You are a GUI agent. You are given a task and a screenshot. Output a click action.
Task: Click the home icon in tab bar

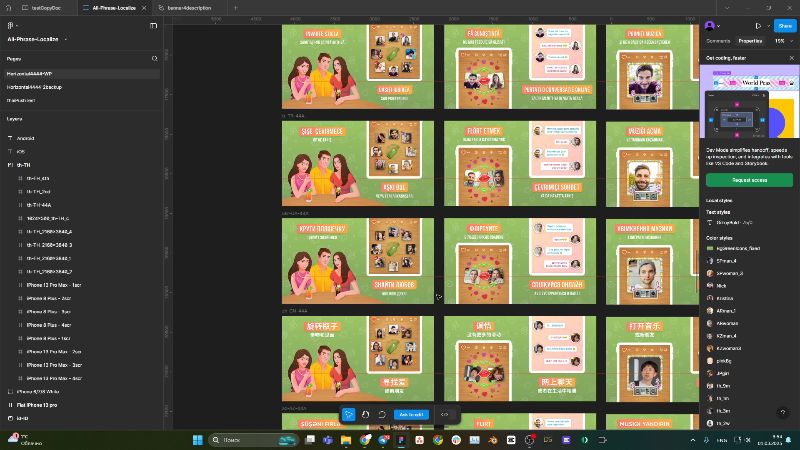8,8
